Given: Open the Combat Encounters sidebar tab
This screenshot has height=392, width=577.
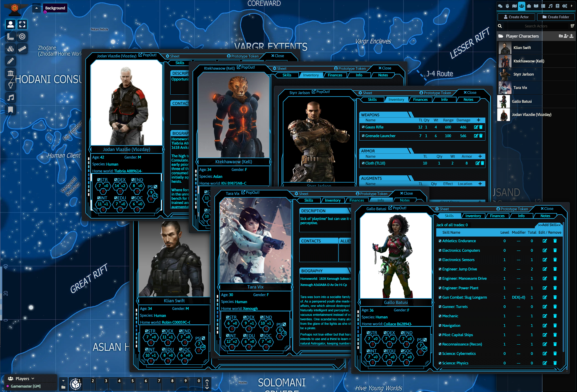Looking at the screenshot, I should tap(507, 6).
